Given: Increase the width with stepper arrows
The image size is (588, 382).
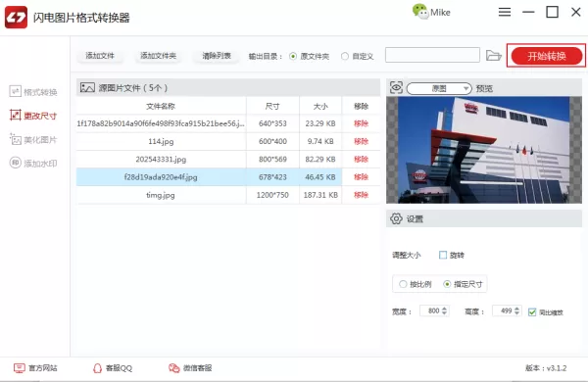Looking at the screenshot, I should click(x=444, y=309).
